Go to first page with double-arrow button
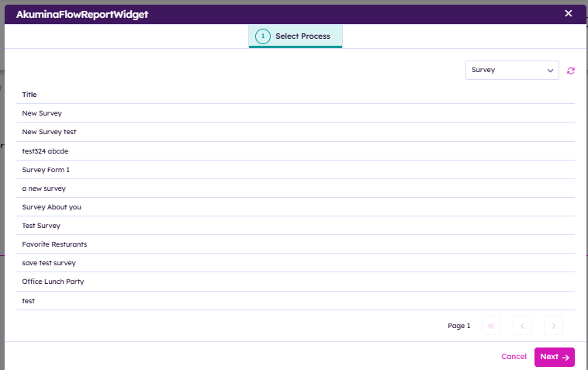 [491, 325]
